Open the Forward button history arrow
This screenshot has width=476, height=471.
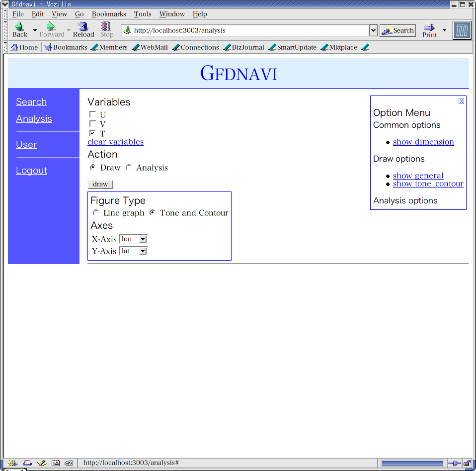click(69, 30)
